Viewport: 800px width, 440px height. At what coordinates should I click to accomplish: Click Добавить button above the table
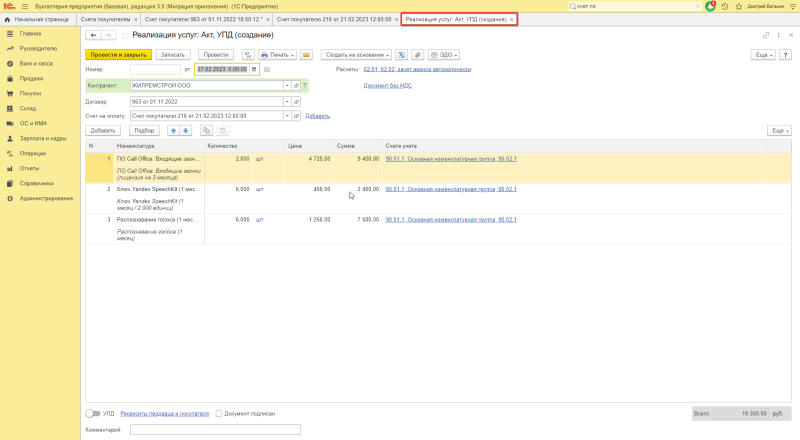[103, 131]
